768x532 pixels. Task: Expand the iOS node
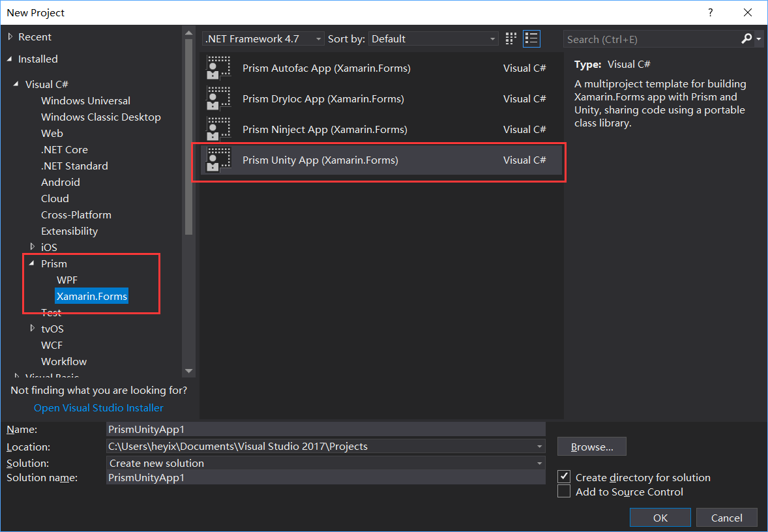point(33,247)
